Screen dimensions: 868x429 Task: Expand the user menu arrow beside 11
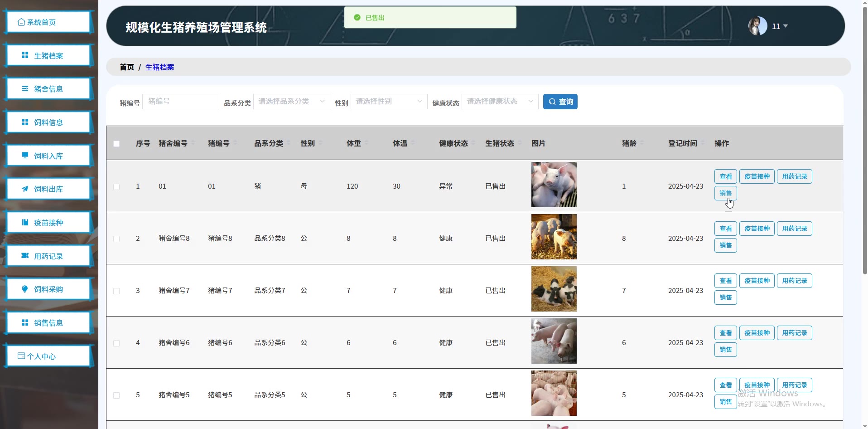point(786,26)
